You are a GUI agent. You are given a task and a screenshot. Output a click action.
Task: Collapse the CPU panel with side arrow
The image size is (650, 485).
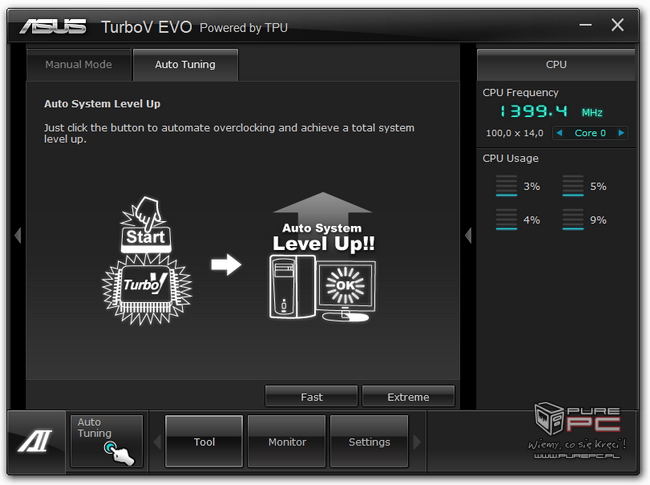(x=468, y=235)
